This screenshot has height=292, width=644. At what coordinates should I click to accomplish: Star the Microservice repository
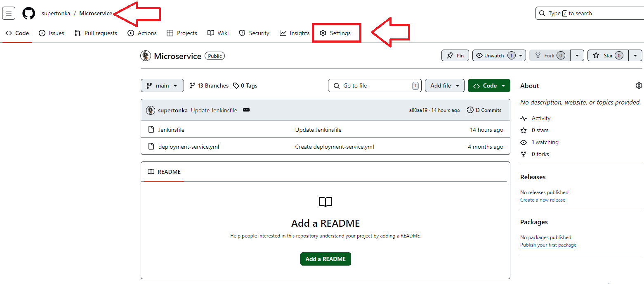point(608,56)
